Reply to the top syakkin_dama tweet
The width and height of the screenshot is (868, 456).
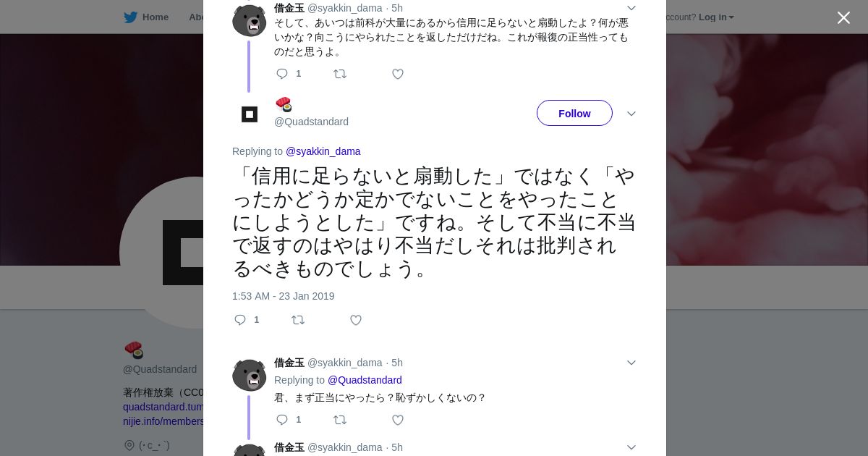click(x=283, y=74)
